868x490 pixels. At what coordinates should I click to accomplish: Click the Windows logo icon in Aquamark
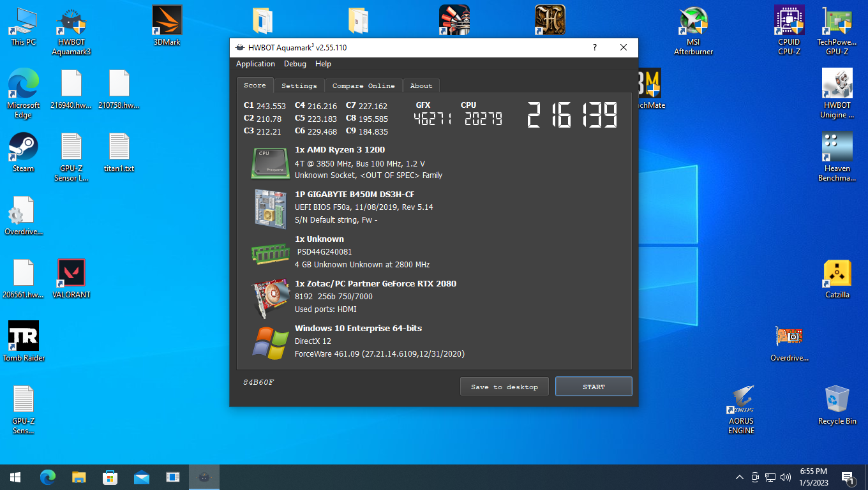(271, 343)
